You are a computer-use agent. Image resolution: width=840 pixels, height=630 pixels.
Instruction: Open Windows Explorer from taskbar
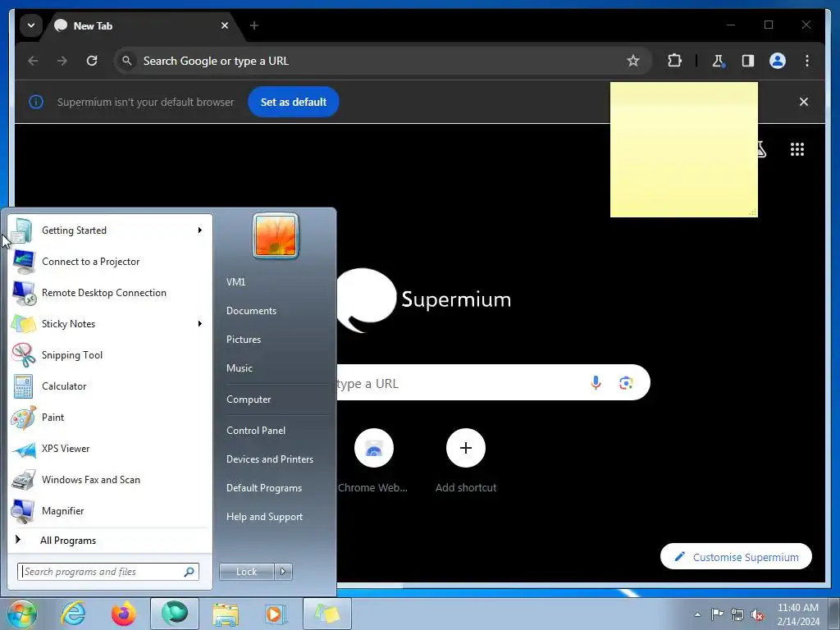pyautogui.click(x=226, y=614)
